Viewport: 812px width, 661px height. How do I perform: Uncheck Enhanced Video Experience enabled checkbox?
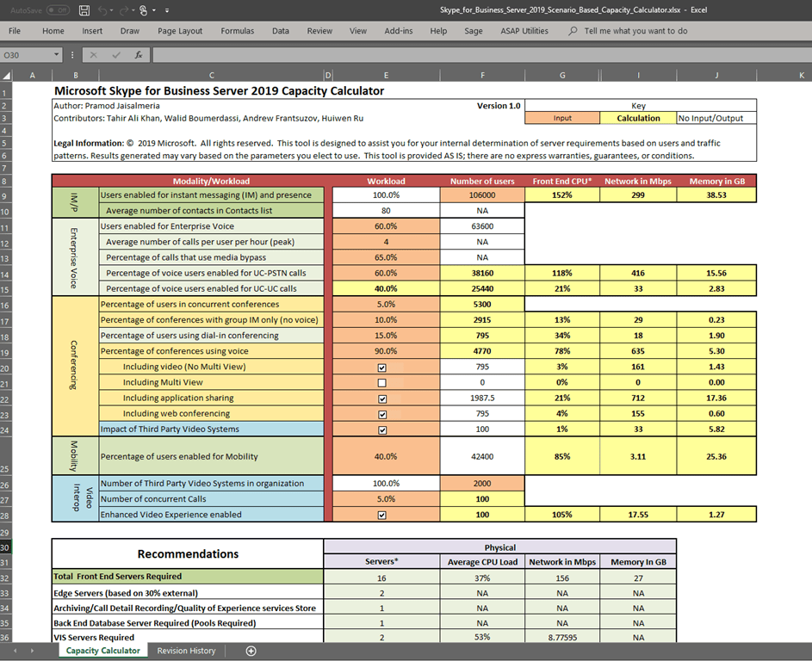[x=381, y=515]
